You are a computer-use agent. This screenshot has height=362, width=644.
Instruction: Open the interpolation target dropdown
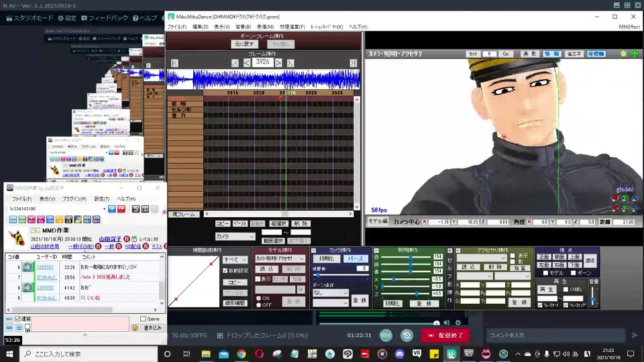(x=235, y=260)
